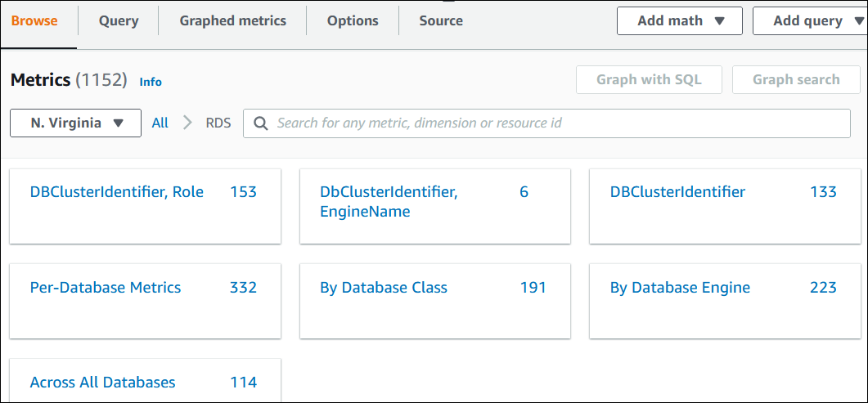
Task: Select the Browse tab
Action: click(34, 21)
